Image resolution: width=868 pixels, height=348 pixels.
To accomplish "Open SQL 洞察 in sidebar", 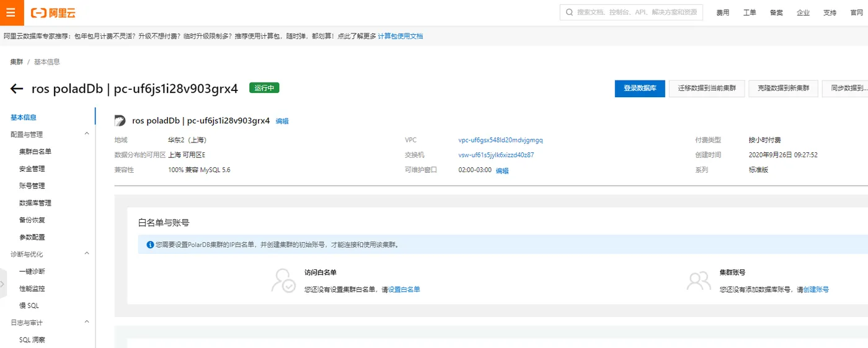I will point(32,340).
